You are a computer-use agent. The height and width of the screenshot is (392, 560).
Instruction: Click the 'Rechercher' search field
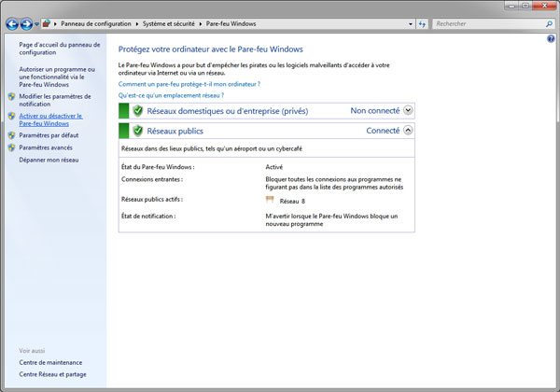[x=488, y=24]
